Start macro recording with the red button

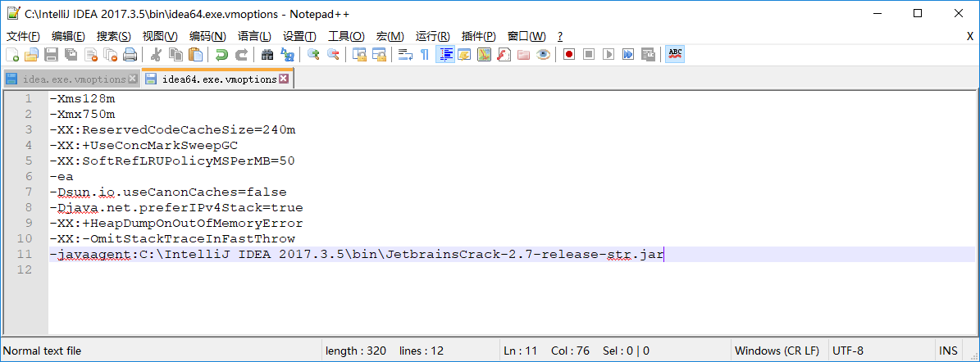pos(569,54)
